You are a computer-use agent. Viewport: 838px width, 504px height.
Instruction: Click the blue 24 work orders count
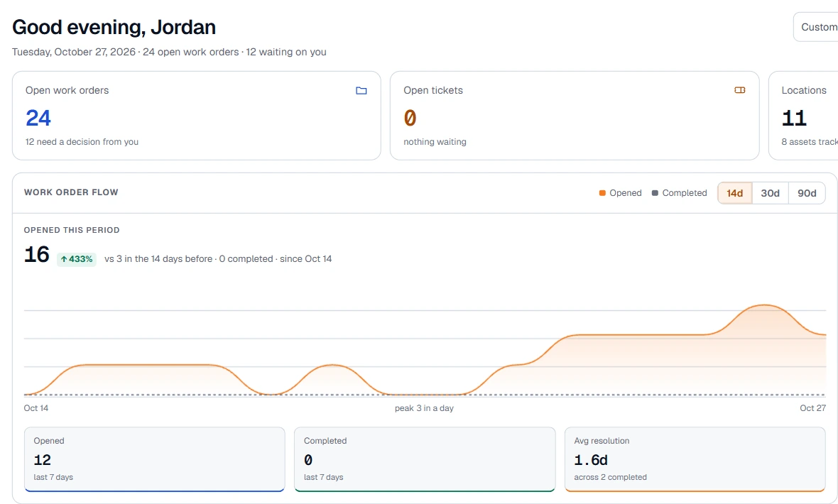[38, 118]
